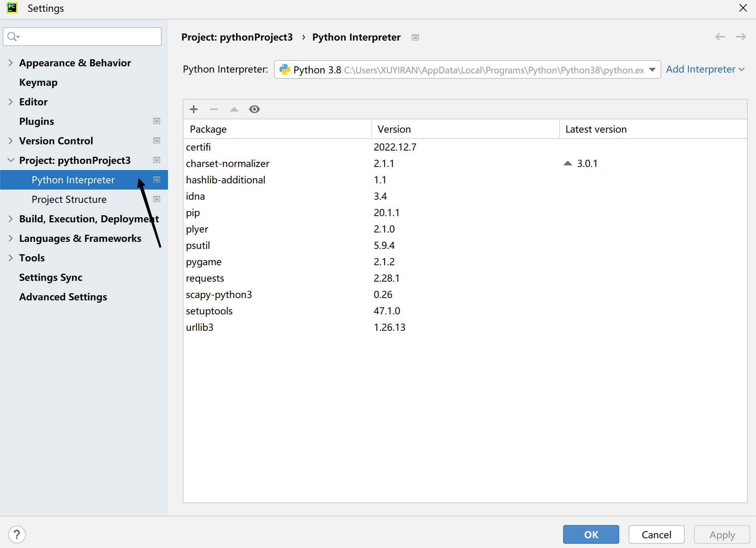Open Advanced Settings page

(63, 297)
